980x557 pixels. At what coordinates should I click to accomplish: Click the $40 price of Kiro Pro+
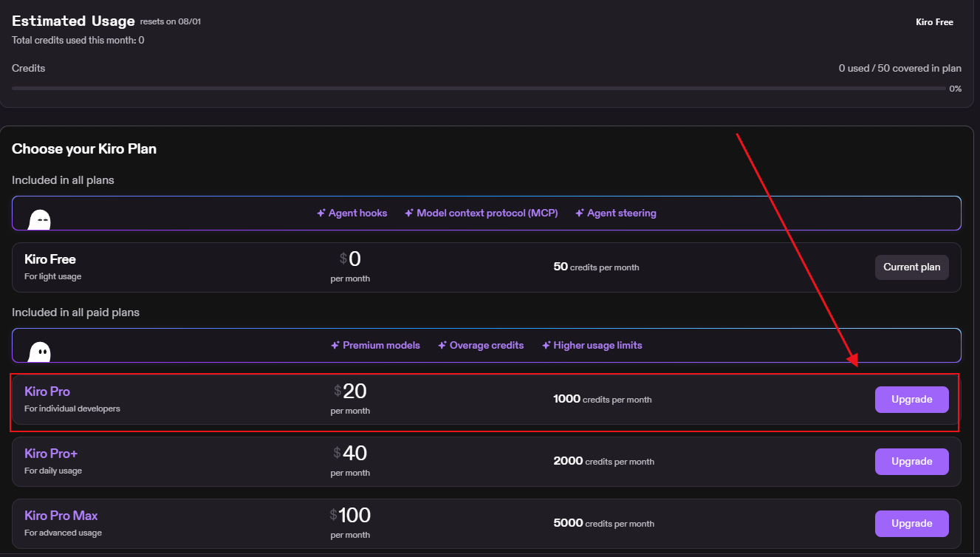[x=350, y=453]
